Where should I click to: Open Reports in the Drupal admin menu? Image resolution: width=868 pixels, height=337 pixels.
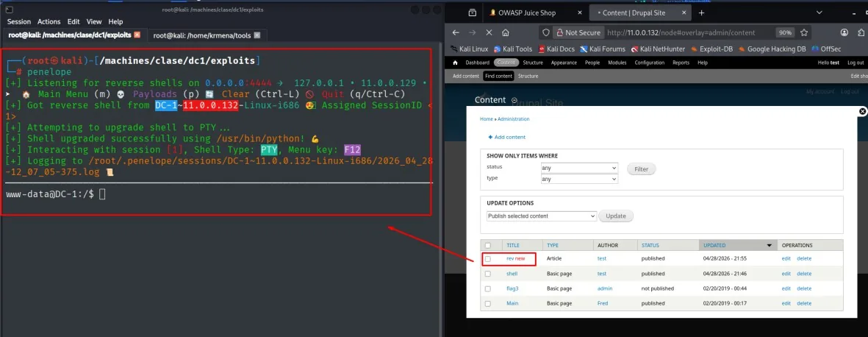(681, 63)
